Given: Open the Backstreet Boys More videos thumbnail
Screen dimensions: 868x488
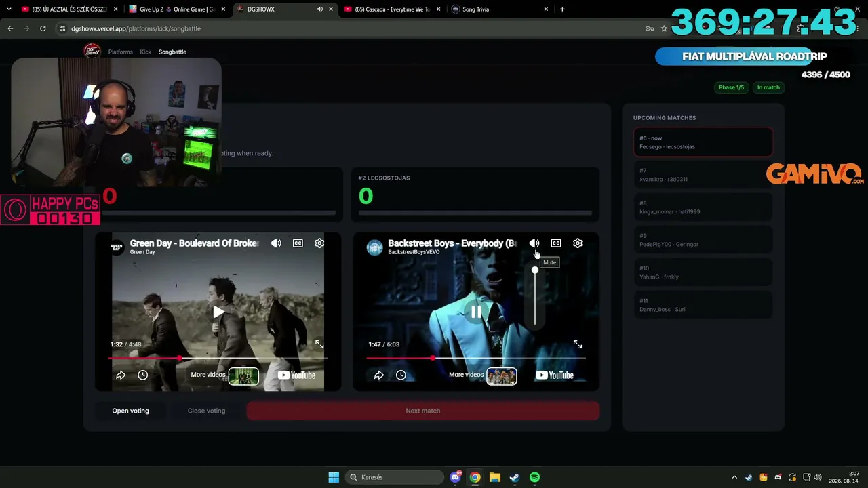Looking at the screenshot, I should 502,375.
